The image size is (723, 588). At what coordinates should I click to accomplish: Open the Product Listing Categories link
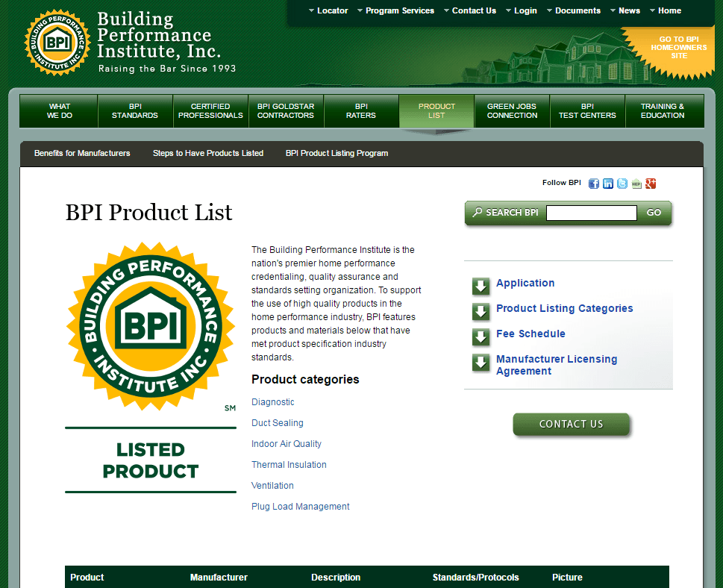(564, 308)
